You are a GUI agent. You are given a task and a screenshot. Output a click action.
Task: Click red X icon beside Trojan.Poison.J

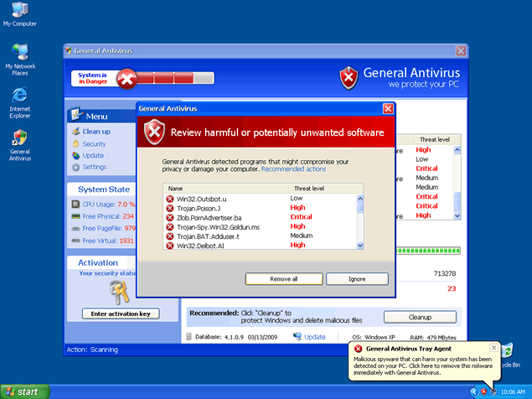pos(170,208)
